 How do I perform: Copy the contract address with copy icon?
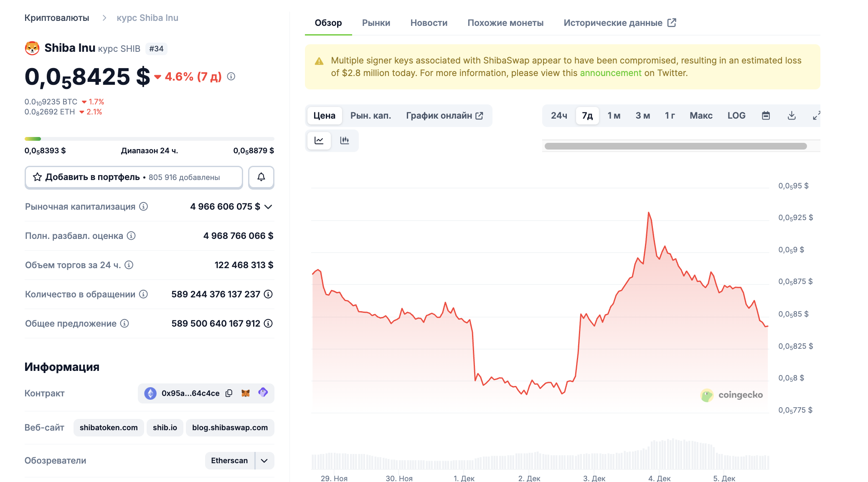229,393
